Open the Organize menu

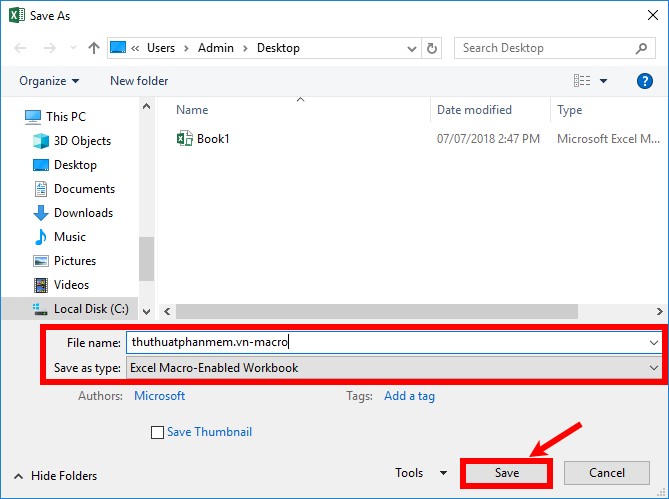click(49, 81)
